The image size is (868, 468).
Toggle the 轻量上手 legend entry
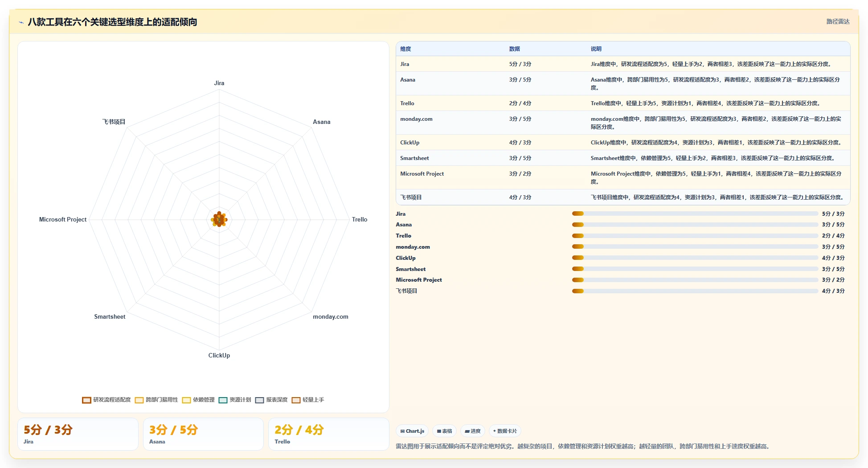point(308,400)
